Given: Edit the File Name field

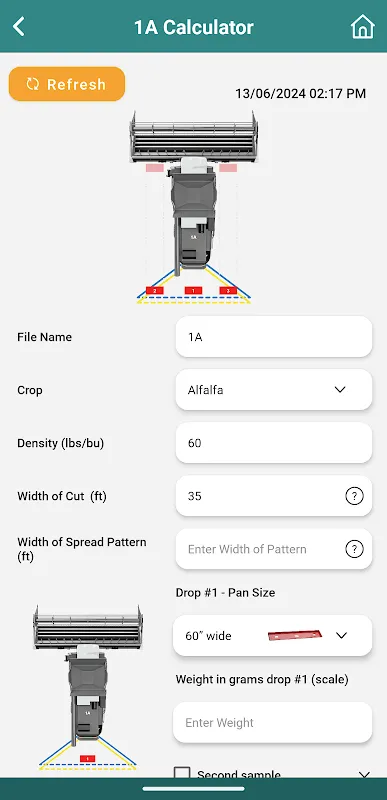Looking at the screenshot, I should coord(274,337).
